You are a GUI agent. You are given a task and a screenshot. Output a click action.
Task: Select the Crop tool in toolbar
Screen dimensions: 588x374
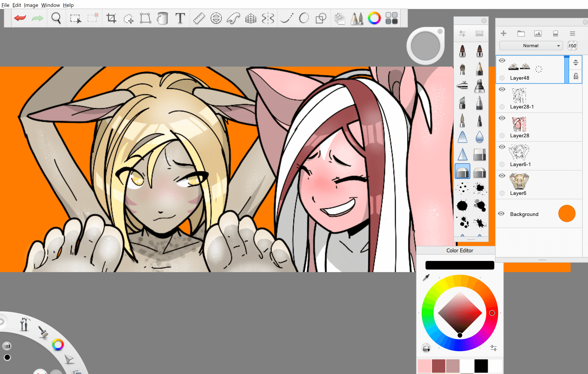click(x=111, y=18)
